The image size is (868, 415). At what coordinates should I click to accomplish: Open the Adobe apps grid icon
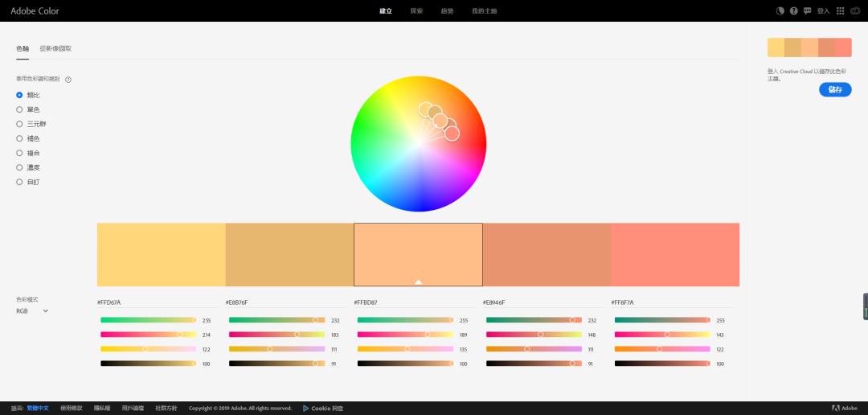coord(841,11)
